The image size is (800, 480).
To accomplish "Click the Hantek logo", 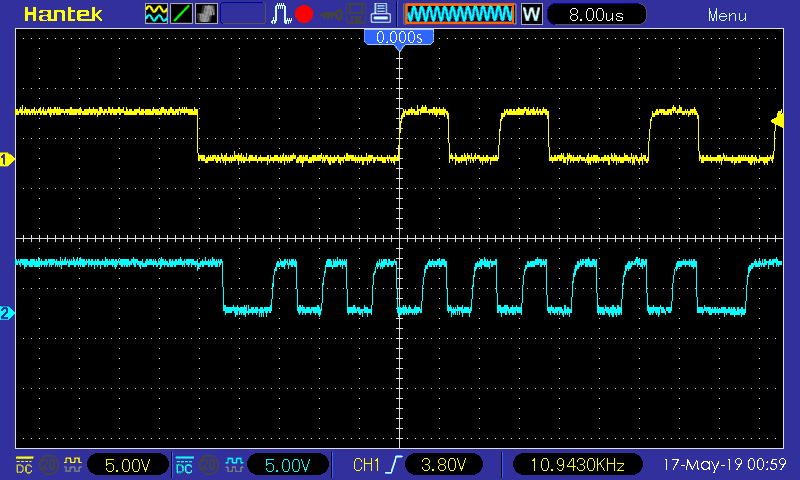I will (x=63, y=14).
